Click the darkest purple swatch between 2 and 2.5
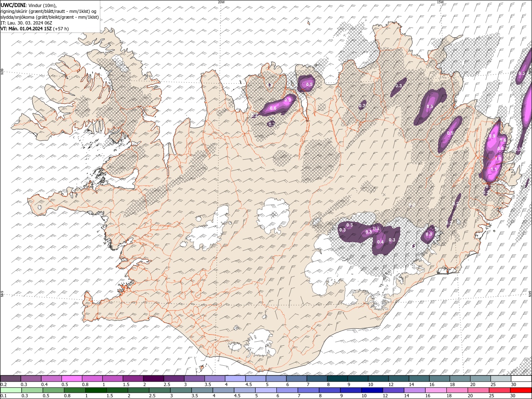 (x=153, y=379)
